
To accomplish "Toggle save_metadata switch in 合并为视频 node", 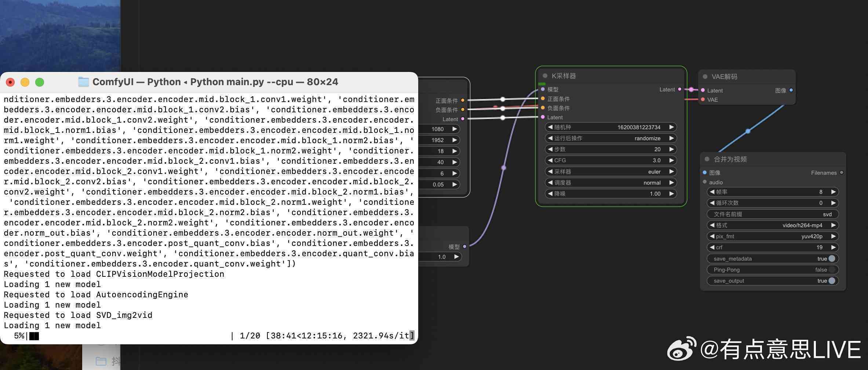I will pyautogui.click(x=832, y=258).
